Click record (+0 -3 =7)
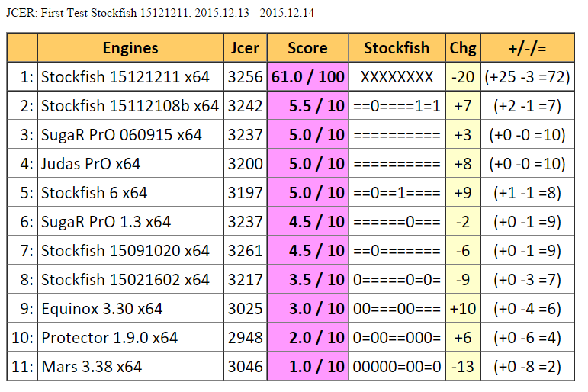Screen dimensions: 588x392 (527, 279)
